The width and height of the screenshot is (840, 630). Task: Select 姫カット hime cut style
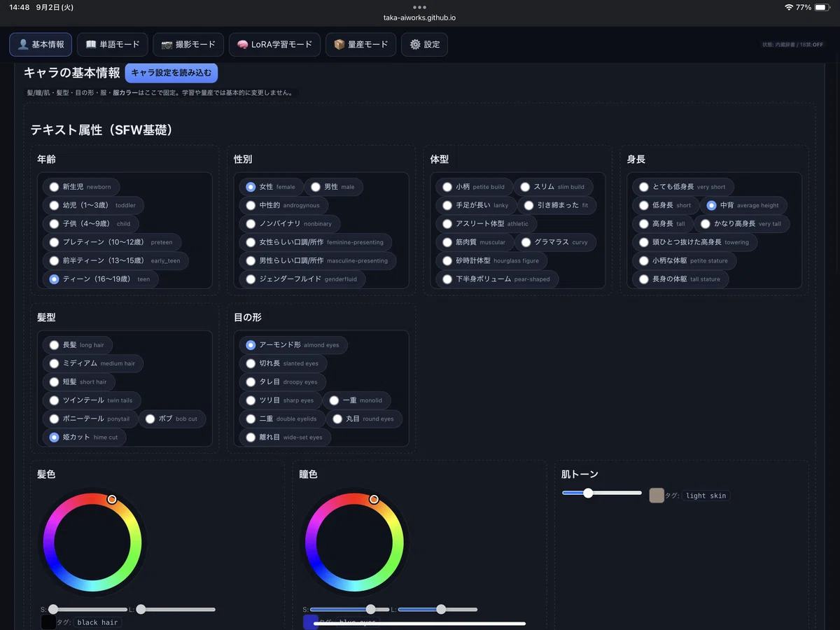(x=84, y=437)
